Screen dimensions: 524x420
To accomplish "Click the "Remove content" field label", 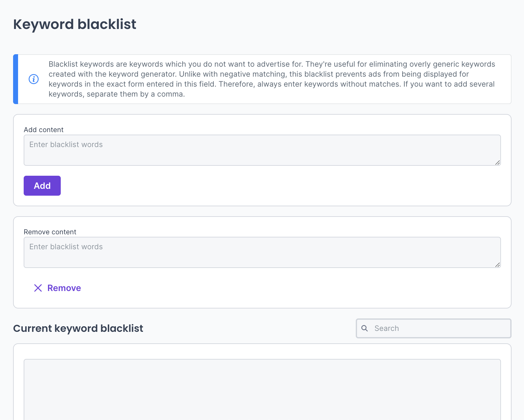I will click(50, 232).
